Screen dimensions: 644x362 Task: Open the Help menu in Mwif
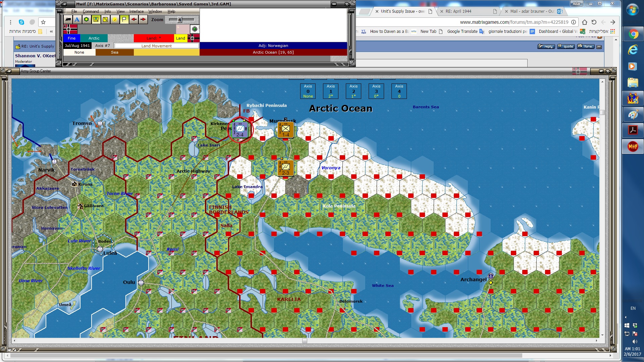point(171,11)
